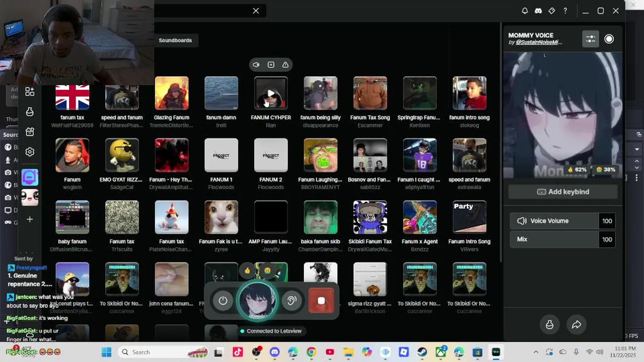The width and height of the screenshot is (644, 362).
Task: Click sick emoji above the control bar
Action: coord(267,270)
